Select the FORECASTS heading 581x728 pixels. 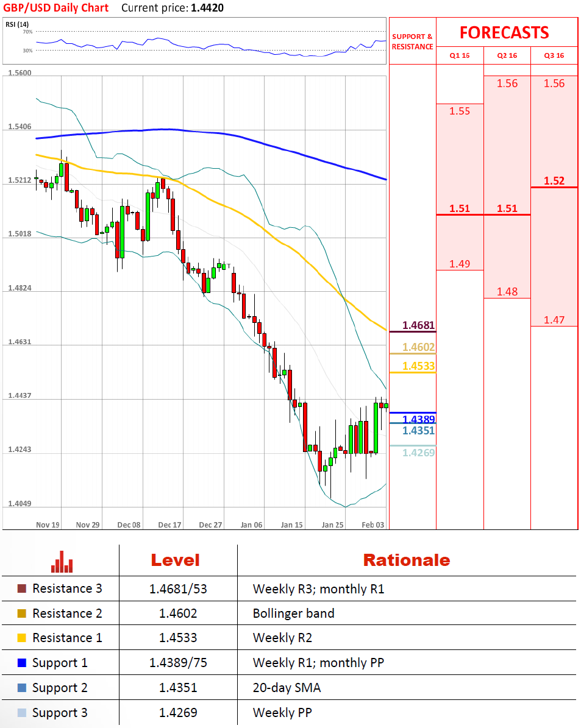coord(504,32)
